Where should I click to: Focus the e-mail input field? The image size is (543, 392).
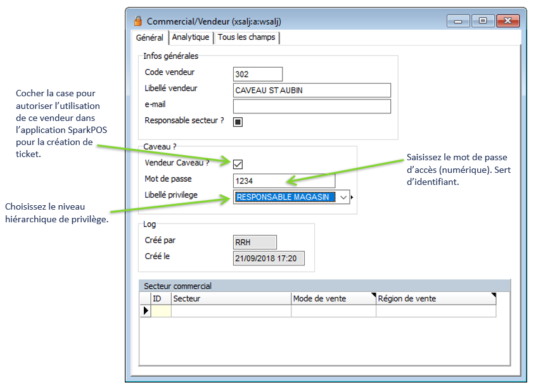pyautogui.click(x=312, y=106)
